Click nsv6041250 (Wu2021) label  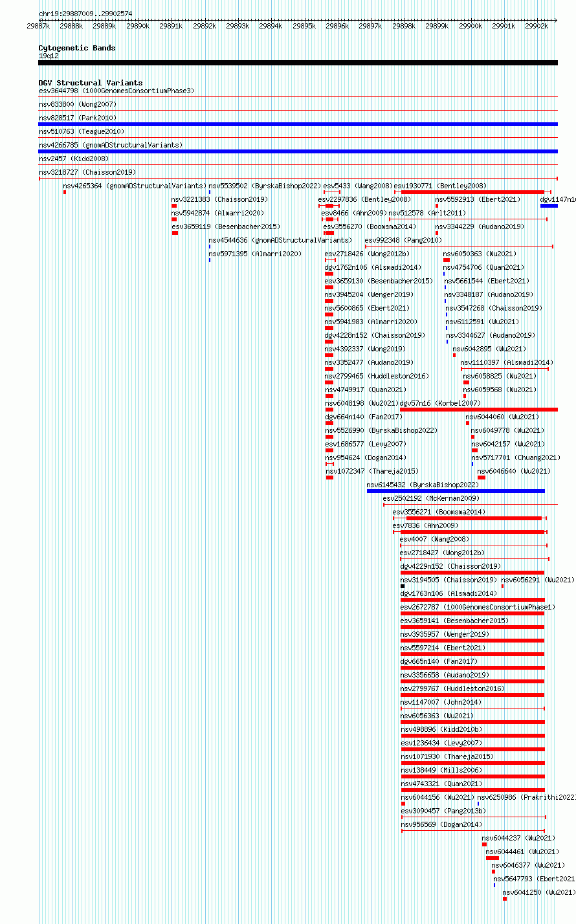point(539,892)
